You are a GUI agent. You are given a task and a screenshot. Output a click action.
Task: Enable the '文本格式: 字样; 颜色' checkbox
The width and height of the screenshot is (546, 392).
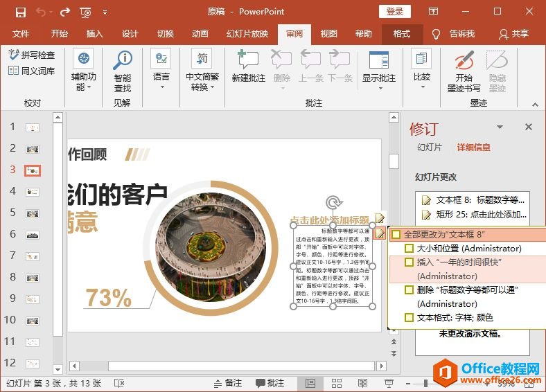(409, 317)
